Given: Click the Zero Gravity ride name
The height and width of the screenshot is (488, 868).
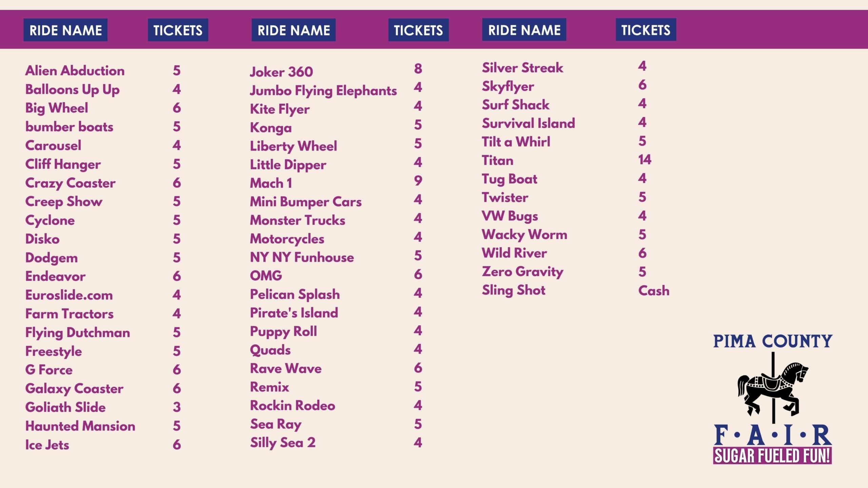Looking at the screenshot, I should 522,271.
